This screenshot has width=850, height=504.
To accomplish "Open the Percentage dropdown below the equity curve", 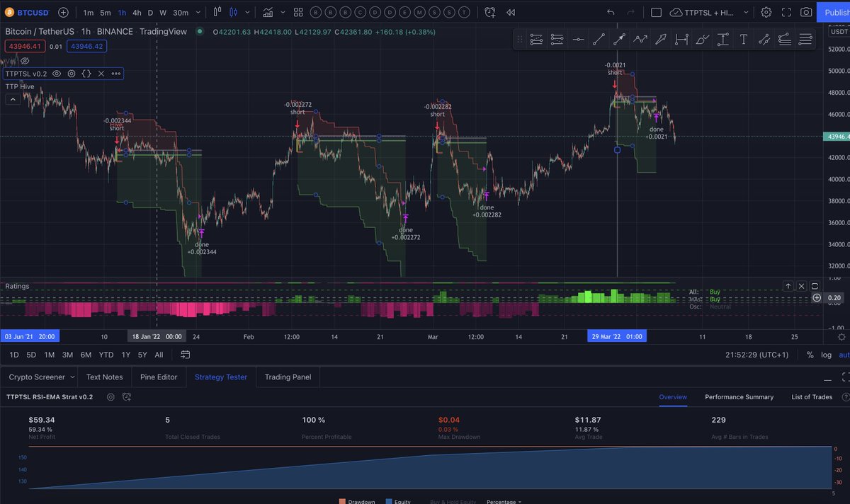I will coord(504,501).
